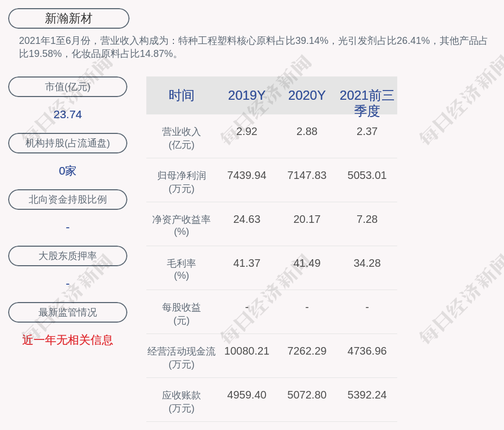Click the 净资产收益率(%) row label
Image resolution: width=504 pixels, height=430 pixels.
182,226
